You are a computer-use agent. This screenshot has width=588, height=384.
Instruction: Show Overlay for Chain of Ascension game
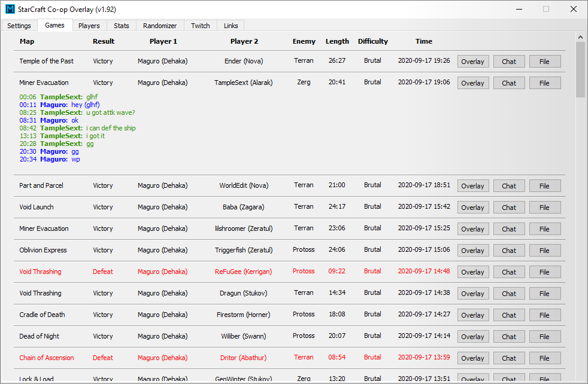[x=473, y=358]
